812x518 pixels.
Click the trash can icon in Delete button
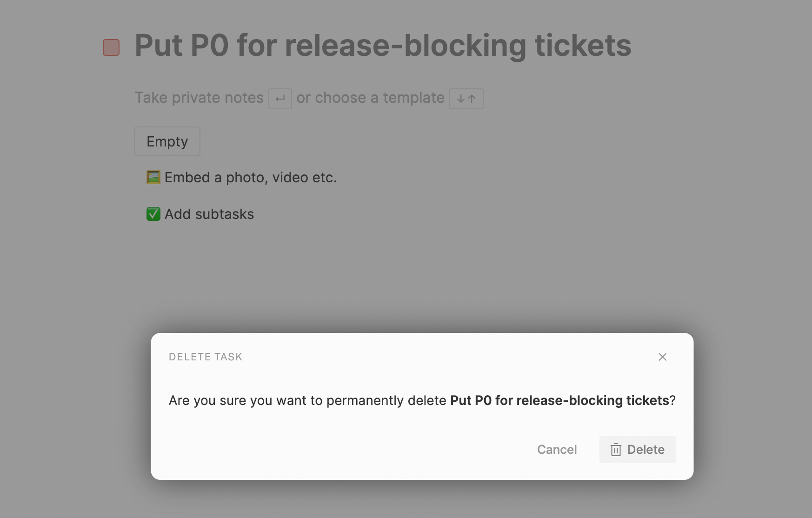(616, 450)
